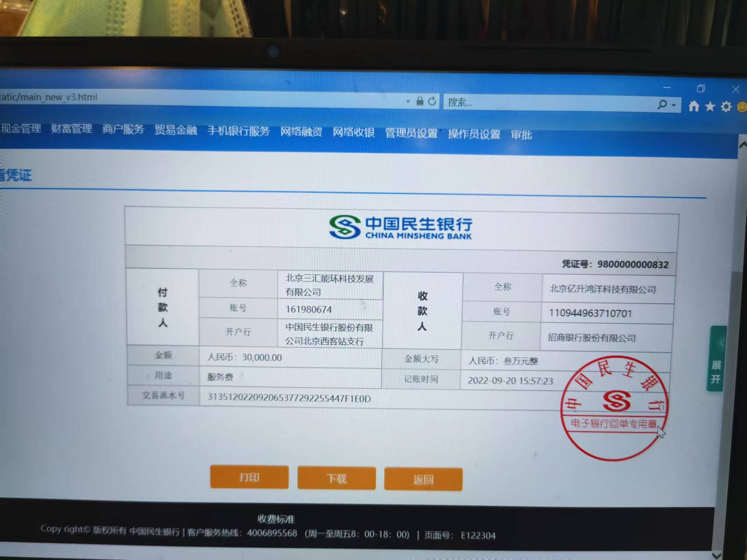
Task: Click inside the 搜索 search field
Action: click(547, 103)
